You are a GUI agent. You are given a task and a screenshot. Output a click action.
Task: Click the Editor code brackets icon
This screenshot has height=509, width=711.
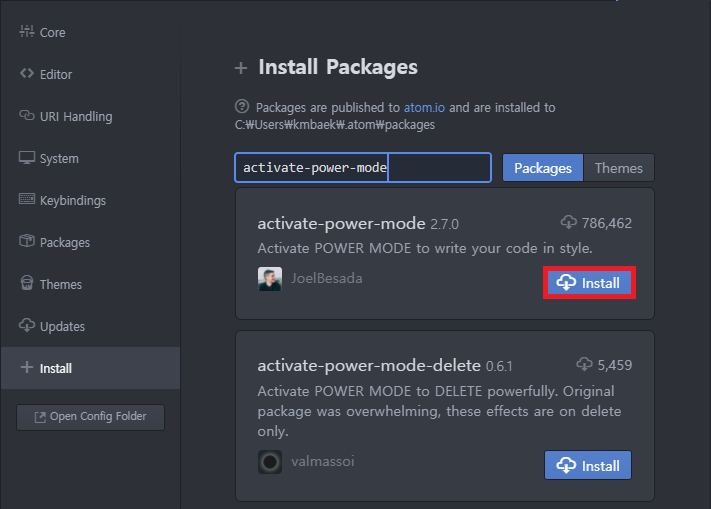pos(27,73)
